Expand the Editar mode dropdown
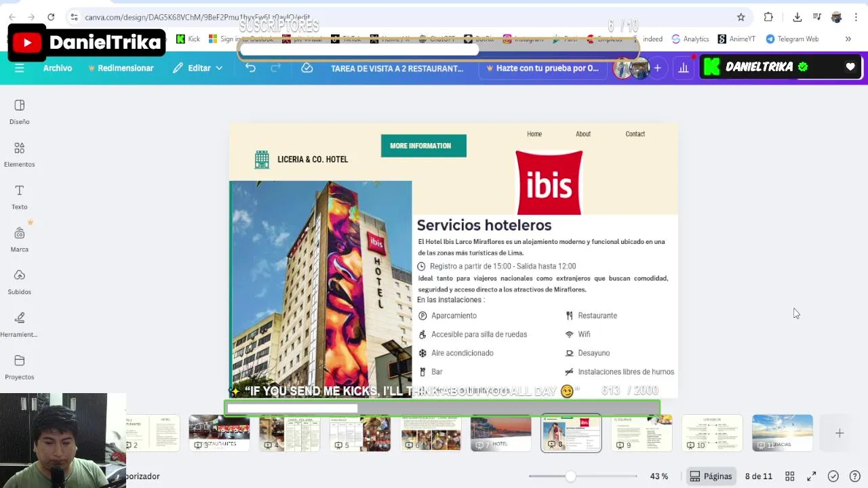The height and width of the screenshot is (488, 868). point(197,68)
